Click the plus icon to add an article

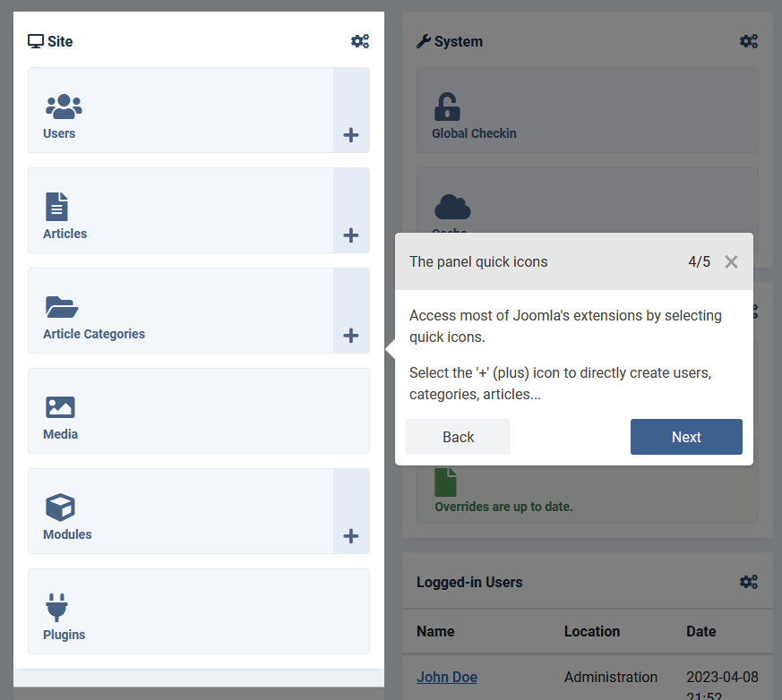(x=351, y=235)
